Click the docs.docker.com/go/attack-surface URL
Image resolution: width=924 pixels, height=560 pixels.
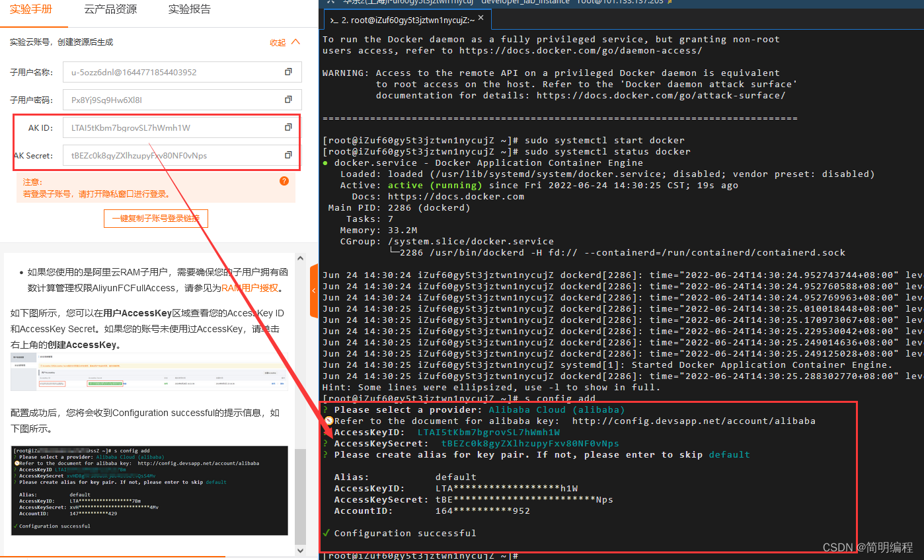[x=661, y=95]
